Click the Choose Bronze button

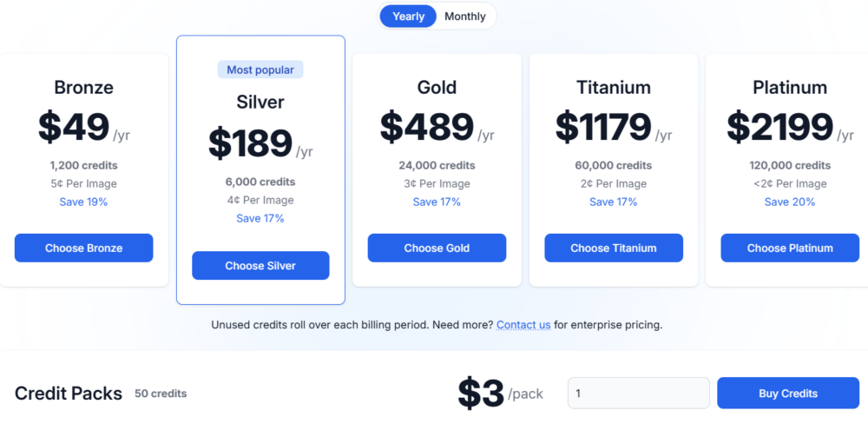point(83,248)
